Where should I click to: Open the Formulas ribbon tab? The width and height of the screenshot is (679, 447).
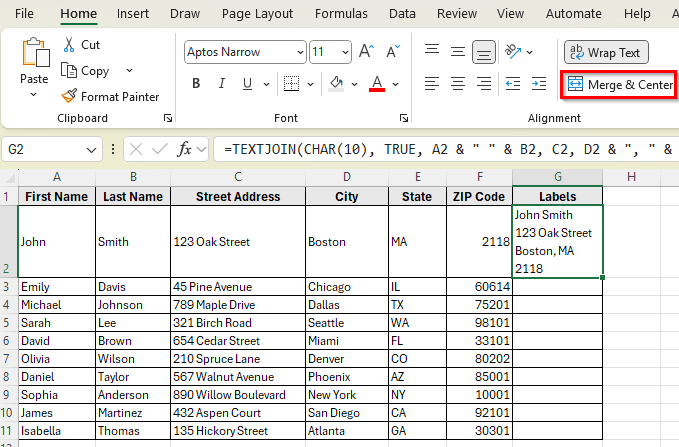(x=341, y=14)
